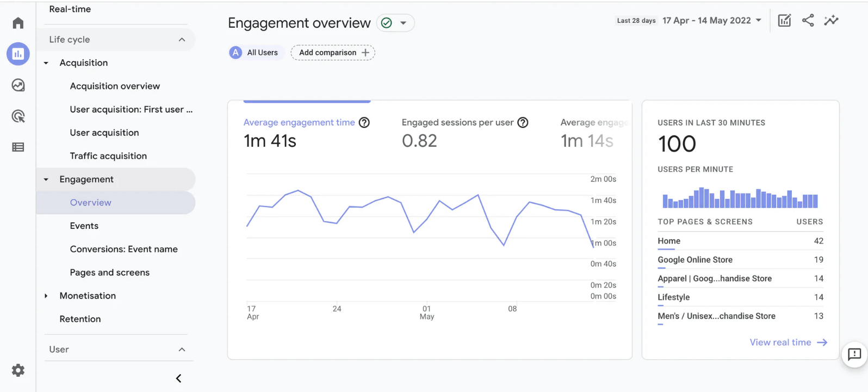Open Traffic acquisition report

(108, 156)
